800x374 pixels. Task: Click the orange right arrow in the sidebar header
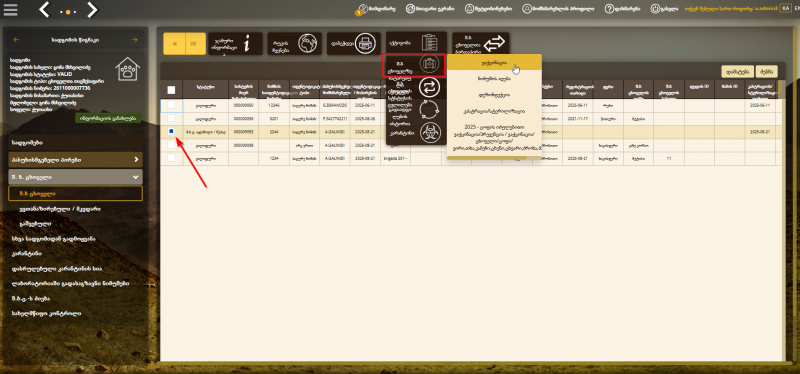135,40
